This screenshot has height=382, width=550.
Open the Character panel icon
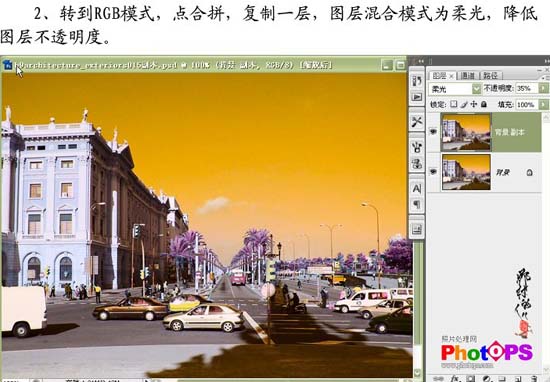417,189
